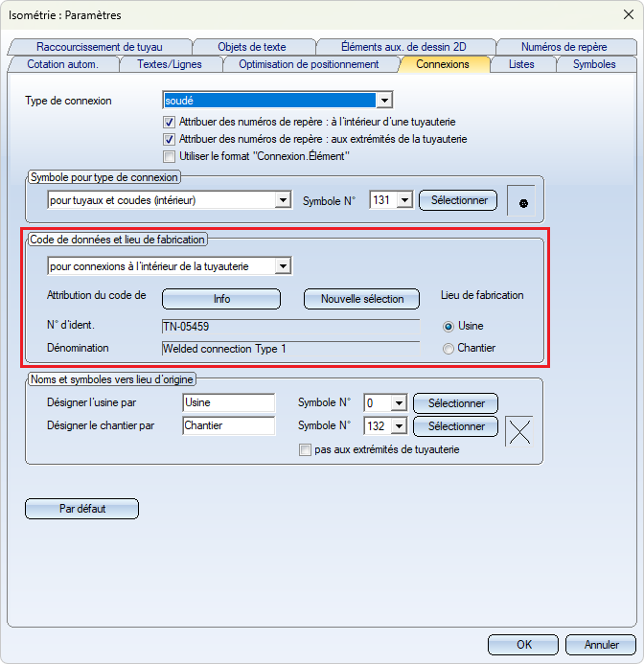Click the Info button
Screen dimensions: 644x664
[221, 299]
